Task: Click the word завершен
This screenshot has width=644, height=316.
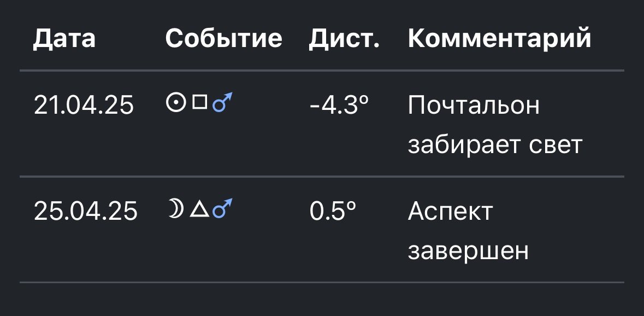Action: pyautogui.click(x=468, y=250)
